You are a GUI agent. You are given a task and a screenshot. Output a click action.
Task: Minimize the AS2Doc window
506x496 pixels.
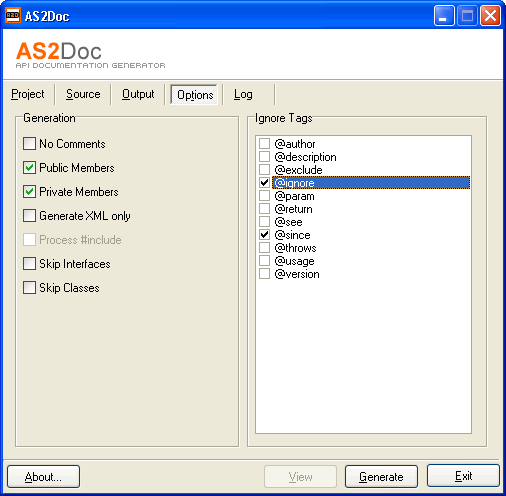[444, 16]
